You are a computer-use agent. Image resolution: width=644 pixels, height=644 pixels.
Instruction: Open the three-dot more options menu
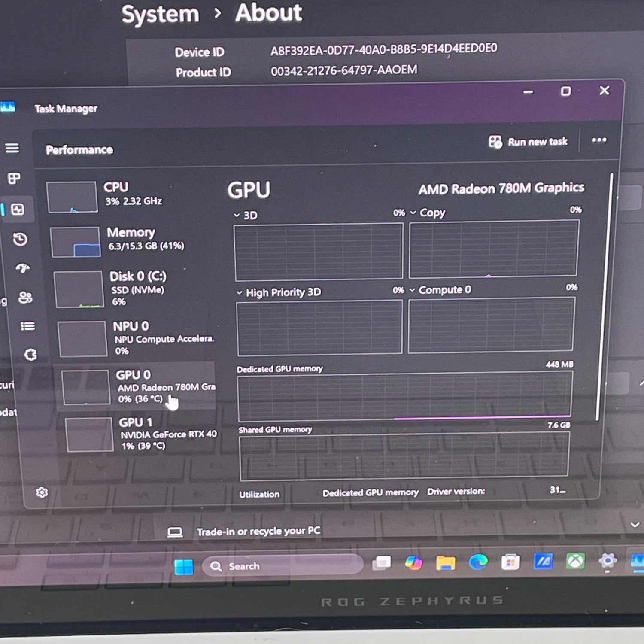tap(599, 140)
